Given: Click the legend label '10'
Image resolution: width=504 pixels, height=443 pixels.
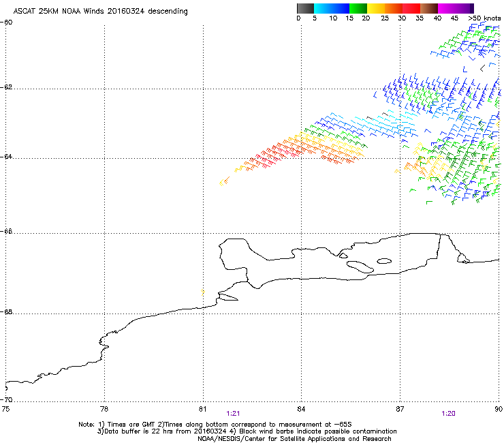Looking at the screenshot, I should [333, 18].
